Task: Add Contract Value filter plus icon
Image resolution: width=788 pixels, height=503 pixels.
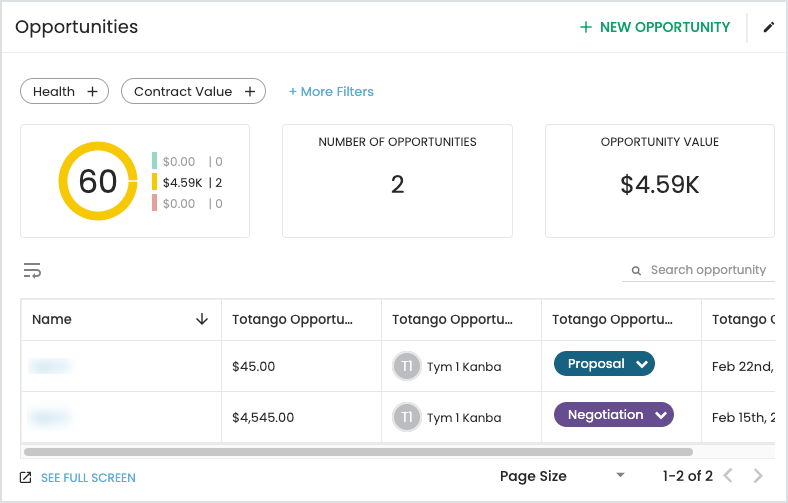Action: [250, 91]
